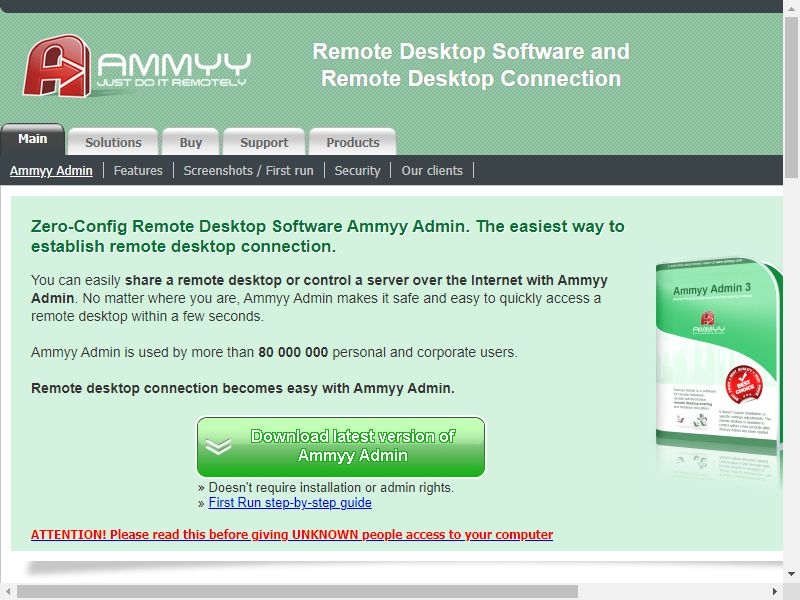
Task: Click the scroll left arrow
Action: tap(8, 591)
